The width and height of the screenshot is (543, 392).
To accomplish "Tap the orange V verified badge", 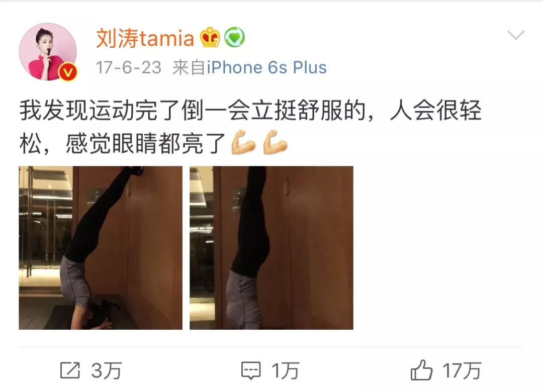I will pyautogui.click(x=68, y=72).
